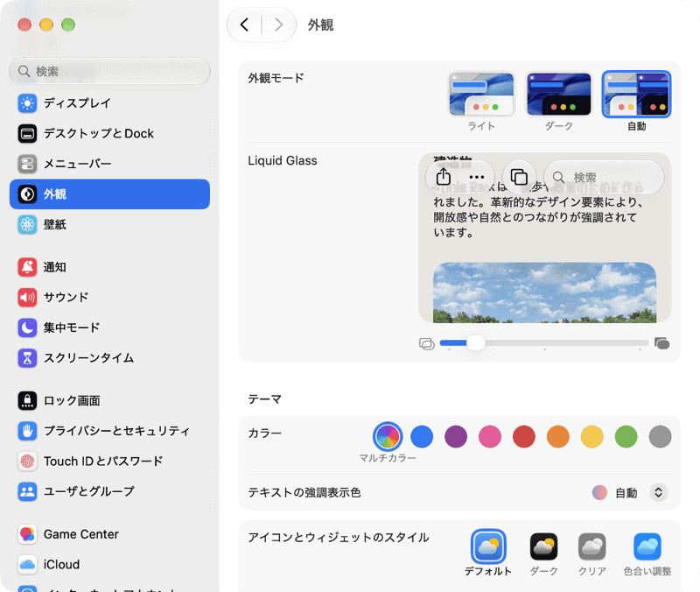Select 壁紙 text in the sidebar
This screenshot has width=700, height=592.
click(55, 224)
